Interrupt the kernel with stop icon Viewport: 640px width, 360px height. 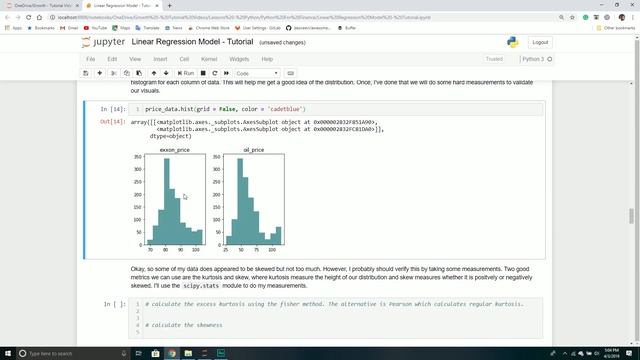click(203, 73)
